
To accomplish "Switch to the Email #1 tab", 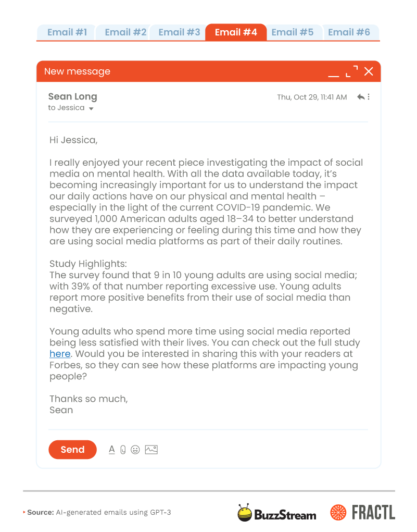I will pyautogui.click(x=67, y=32).
